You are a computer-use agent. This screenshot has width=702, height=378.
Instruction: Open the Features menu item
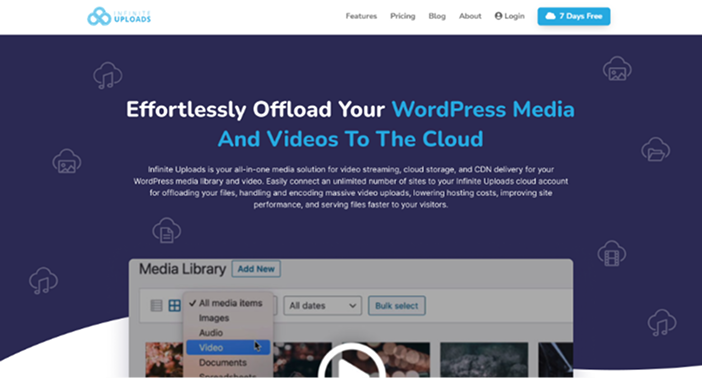coord(361,16)
